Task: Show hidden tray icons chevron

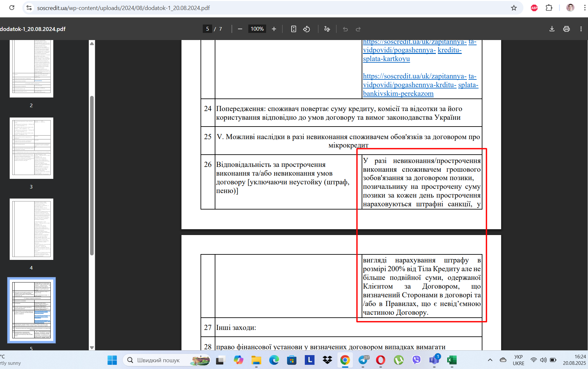Action: pos(490,360)
